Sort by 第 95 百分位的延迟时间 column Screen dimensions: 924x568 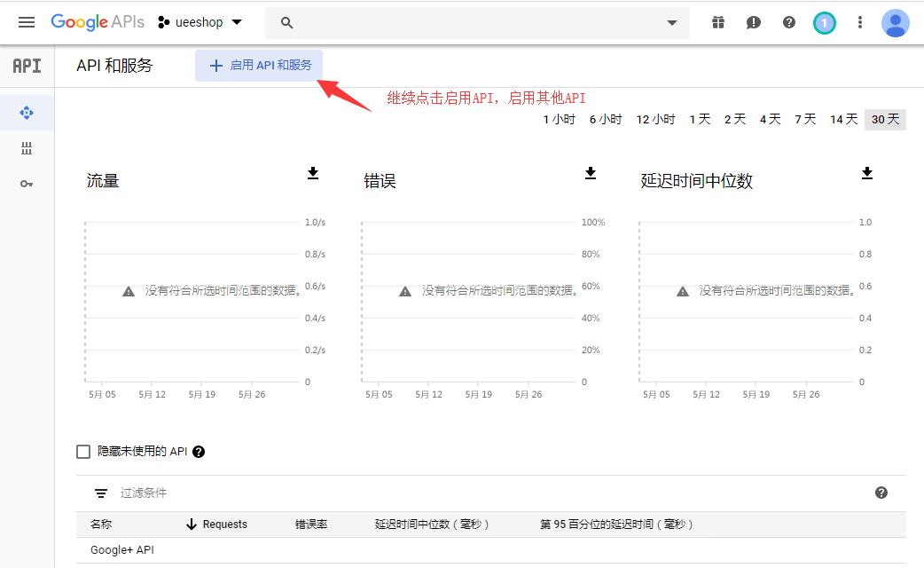point(616,524)
